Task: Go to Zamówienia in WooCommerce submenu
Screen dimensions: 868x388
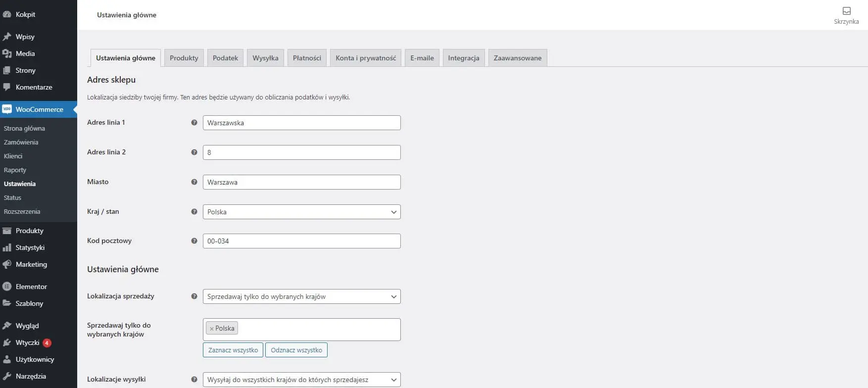Action: (21, 142)
